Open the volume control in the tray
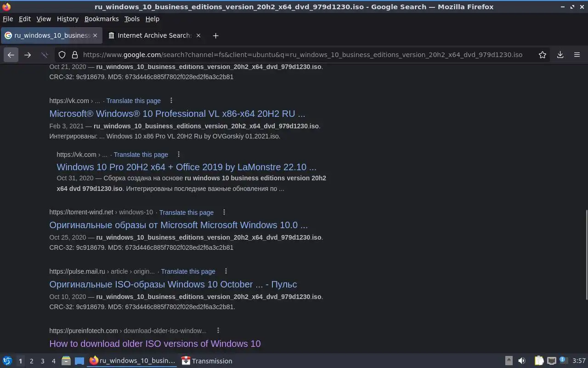Image resolution: width=588 pixels, height=368 pixels. coord(522,361)
